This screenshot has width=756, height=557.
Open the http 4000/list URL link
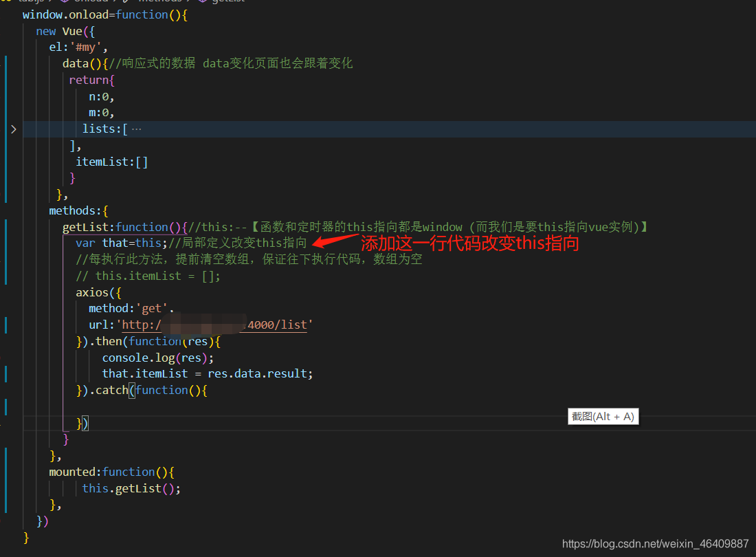(x=214, y=325)
